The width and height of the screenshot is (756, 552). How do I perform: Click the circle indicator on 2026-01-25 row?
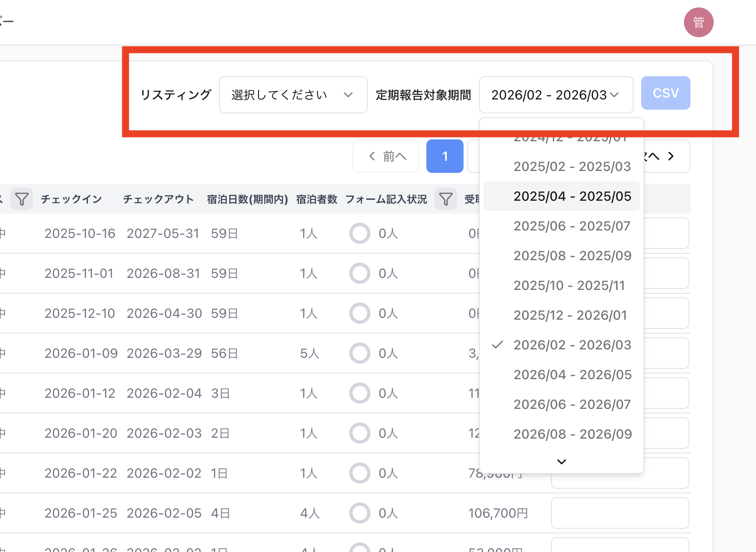[x=359, y=513]
